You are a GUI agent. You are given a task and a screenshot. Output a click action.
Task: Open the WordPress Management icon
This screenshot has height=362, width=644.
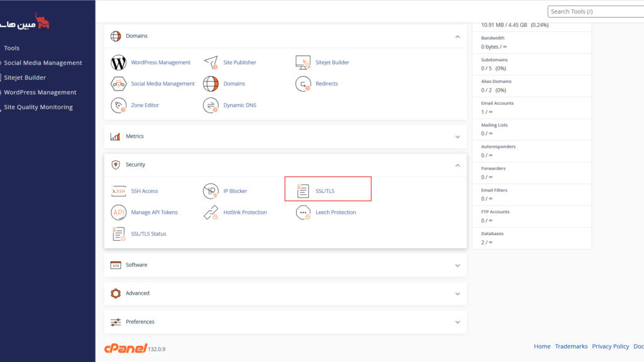coord(119,63)
